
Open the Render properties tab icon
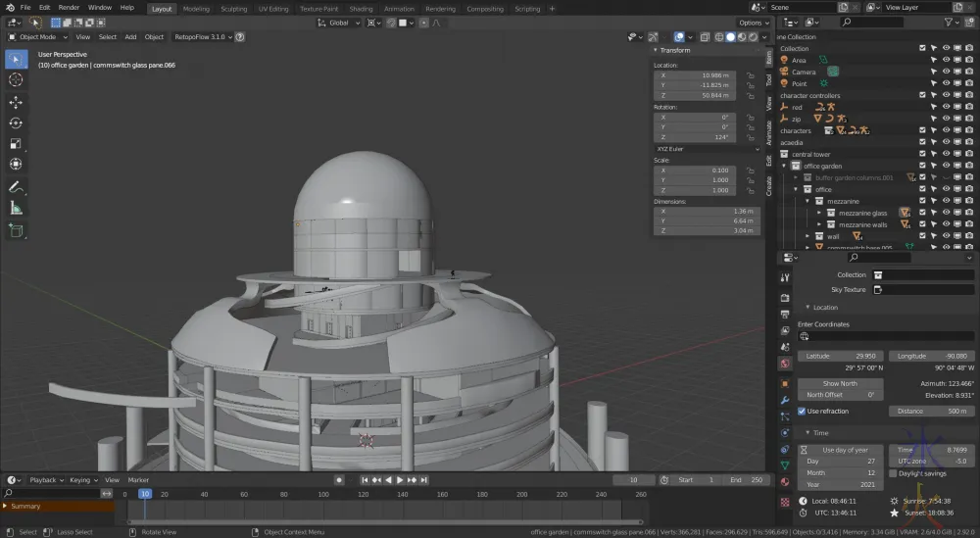[785, 298]
